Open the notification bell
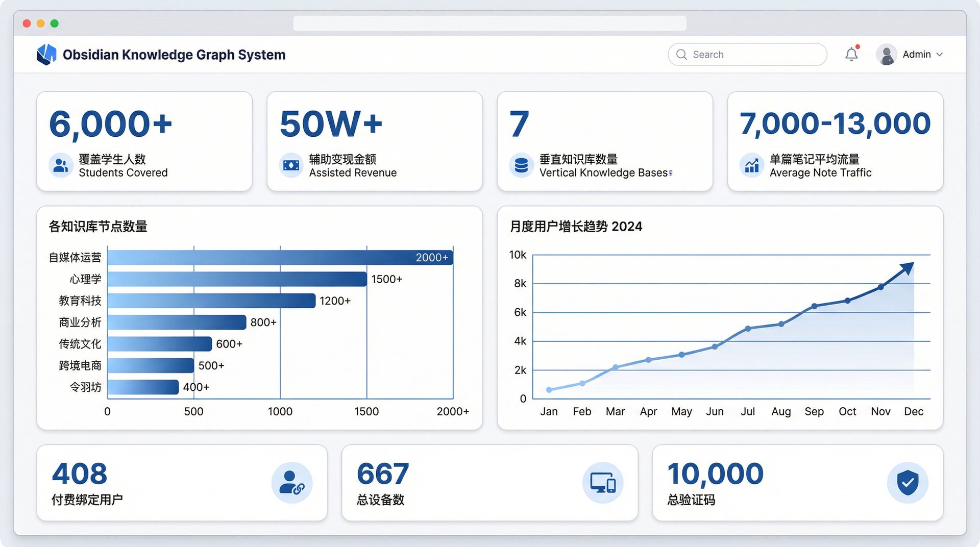This screenshot has height=547, width=980. (851, 54)
